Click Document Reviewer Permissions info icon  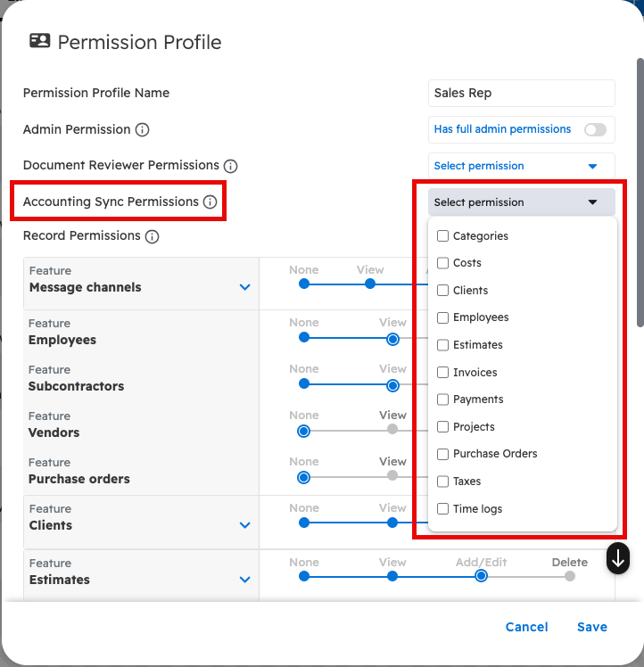[x=230, y=166]
